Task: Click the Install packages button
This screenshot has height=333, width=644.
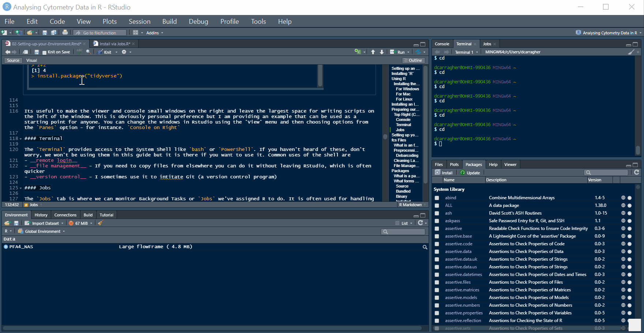Action: 444,173
